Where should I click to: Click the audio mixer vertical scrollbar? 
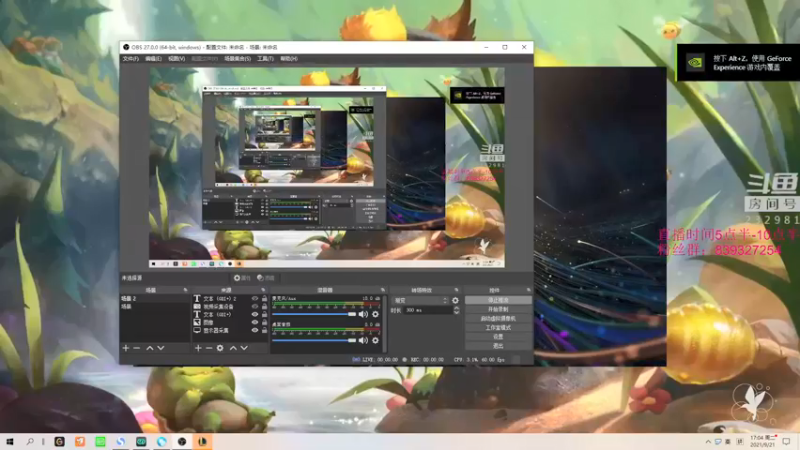(x=384, y=323)
